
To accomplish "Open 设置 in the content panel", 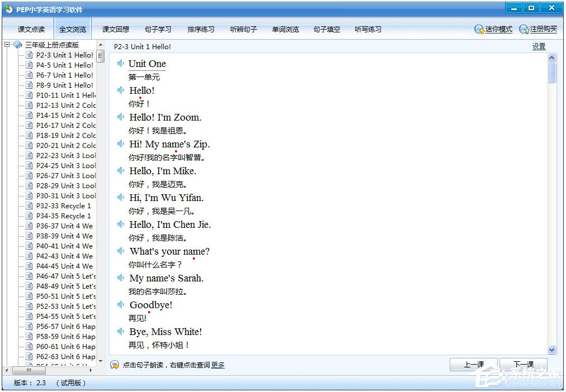I will point(538,46).
